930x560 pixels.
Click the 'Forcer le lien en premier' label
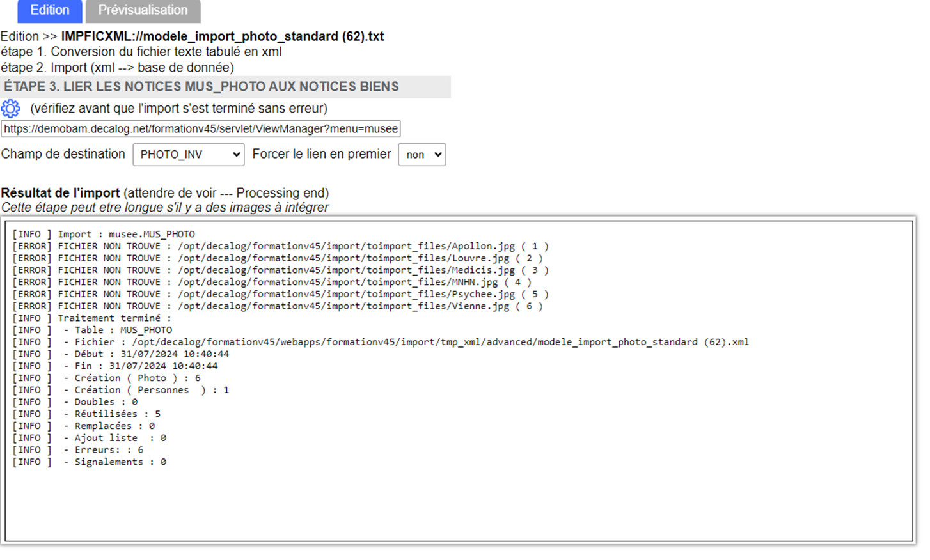(322, 154)
